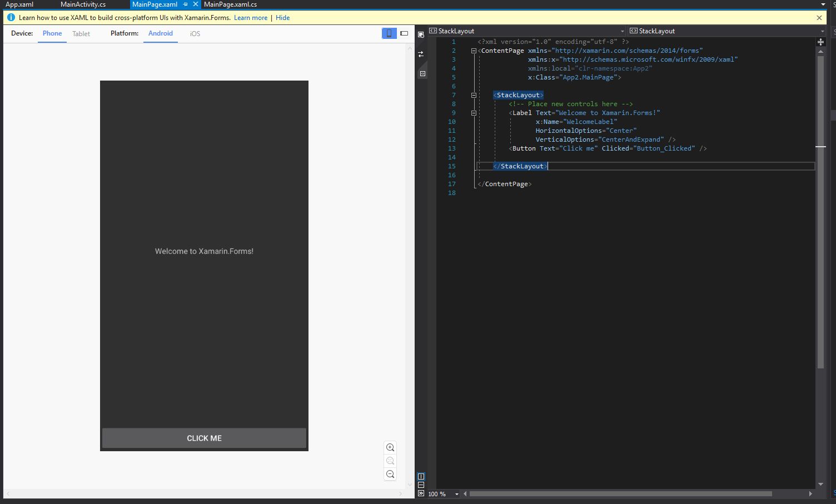Switch preview to portrait orientation
The height and width of the screenshot is (504, 836).
389,33
